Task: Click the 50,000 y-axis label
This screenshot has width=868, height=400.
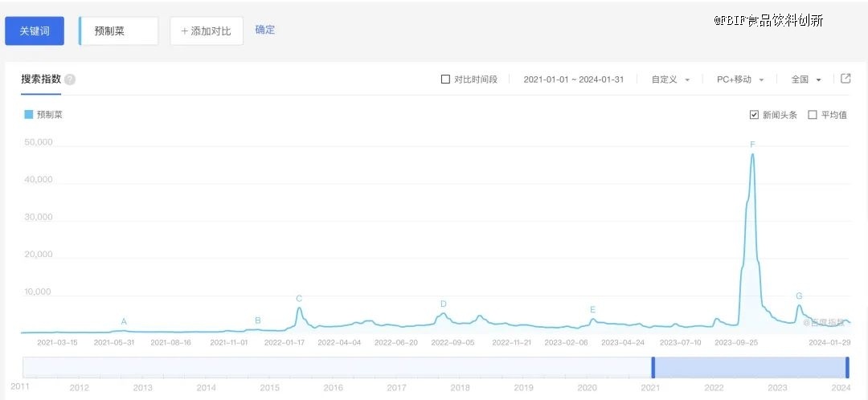Action: [39, 142]
